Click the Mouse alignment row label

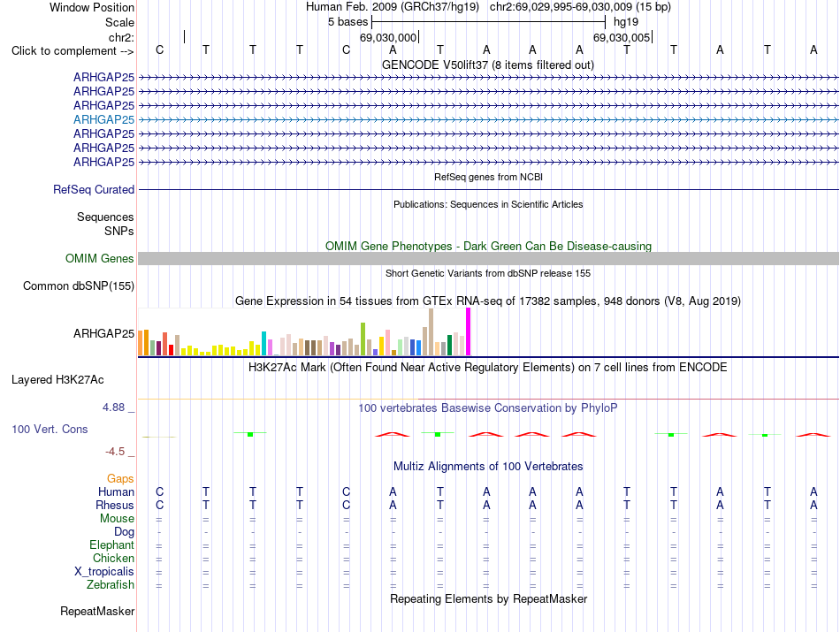(117, 519)
